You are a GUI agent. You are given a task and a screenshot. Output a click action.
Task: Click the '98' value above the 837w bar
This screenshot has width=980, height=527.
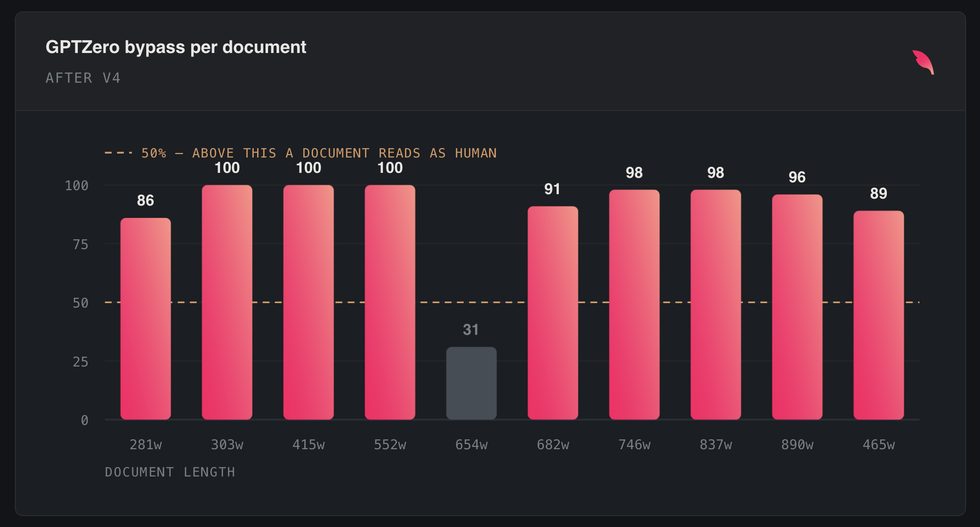[716, 173]
